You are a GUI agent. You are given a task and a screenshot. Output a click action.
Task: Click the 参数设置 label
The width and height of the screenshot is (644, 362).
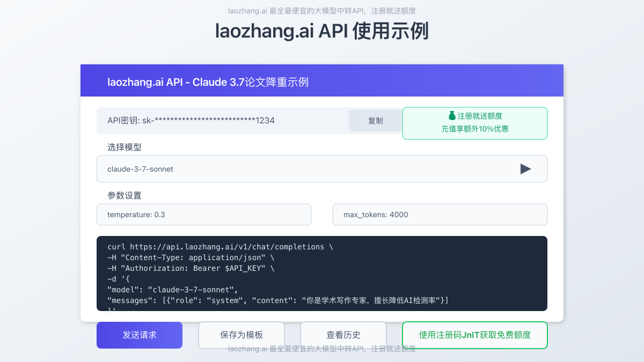[125, 195]
